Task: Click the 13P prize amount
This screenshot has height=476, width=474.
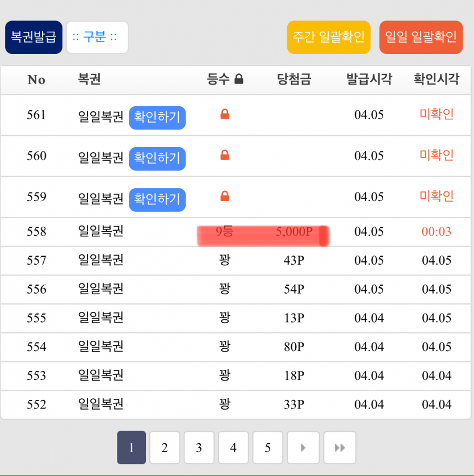Action: (x=294, y=318)
